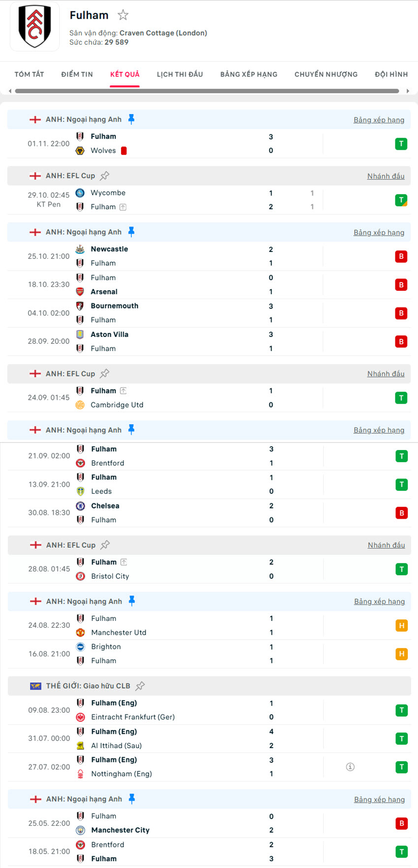Switch to the LỊCH THI ĐẤU tab
Viewport: 418px width, 868px height.
[x=180, y=74]
